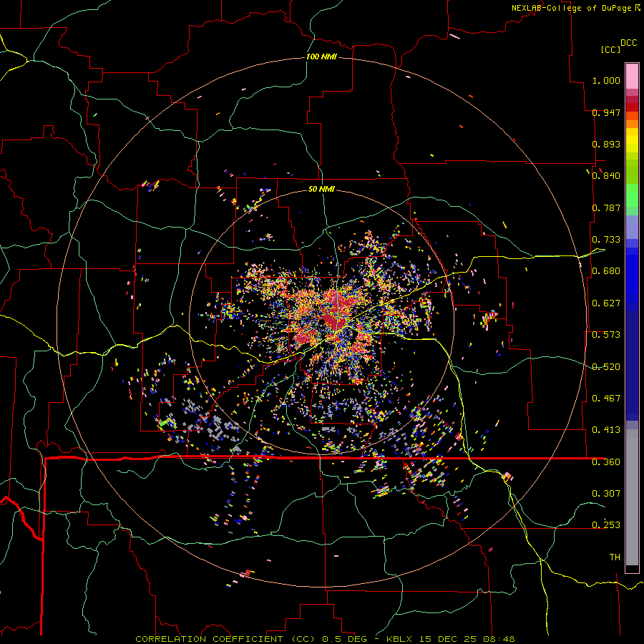Click the [CC] unit label
Image resolution: width=644 pixels, height=644 pixels.
(611, 49)
